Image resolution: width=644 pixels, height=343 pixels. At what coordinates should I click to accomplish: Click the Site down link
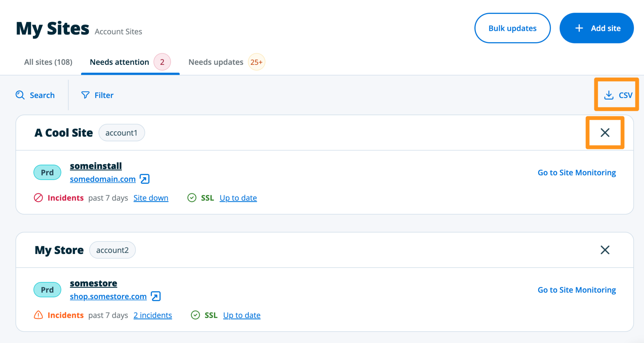coord(151,198)
